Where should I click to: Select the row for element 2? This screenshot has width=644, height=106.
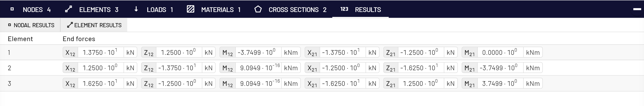coord(322,68)
